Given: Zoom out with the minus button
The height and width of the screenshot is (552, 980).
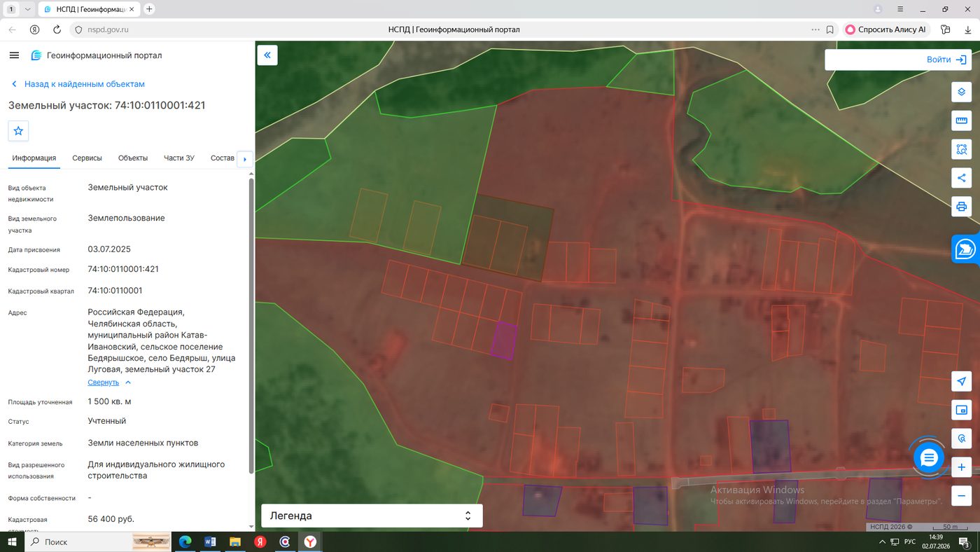Looking at the screenshot, I should [962, 495].
